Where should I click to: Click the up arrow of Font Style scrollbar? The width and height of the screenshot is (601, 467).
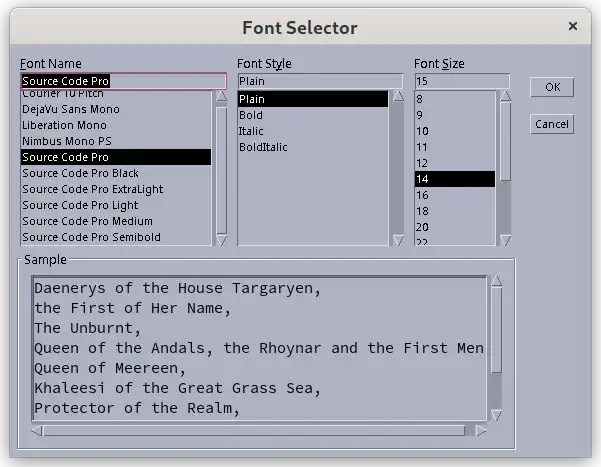[x=398, y=96]
